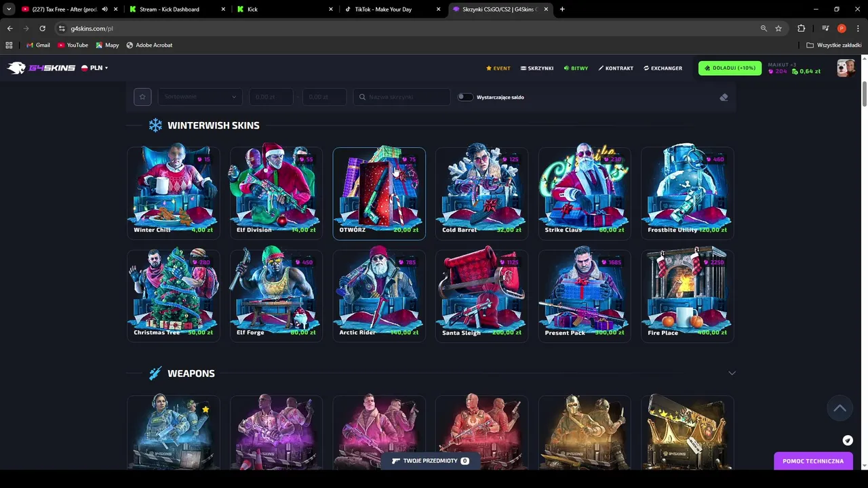Click the POMOC TECHNICZNA button
The width and height of the screenshot is (868, 488).
click(x=813, y=461)
